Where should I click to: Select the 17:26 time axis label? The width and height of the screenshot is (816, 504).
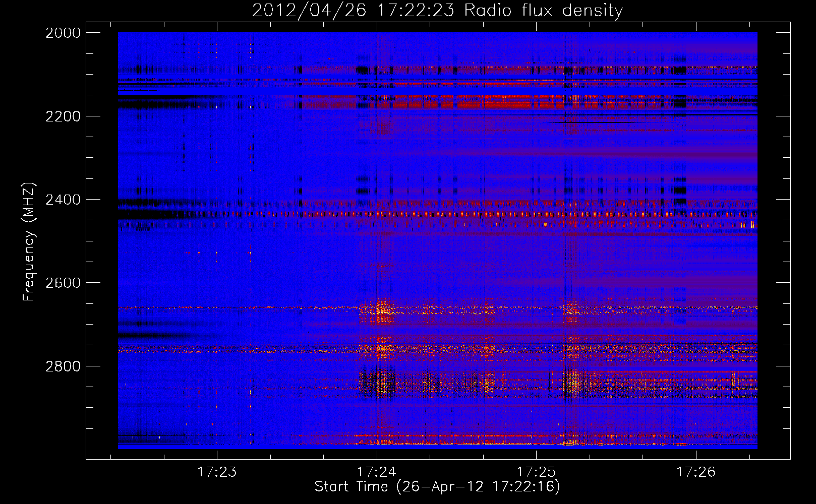click(696, 472)
